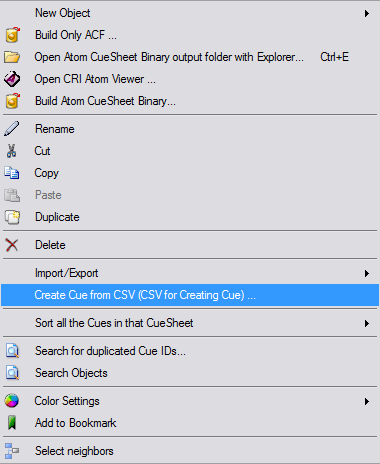380x464 pixels.
Task: Choose the Search Objects menu entry
Action: (190, 373)
